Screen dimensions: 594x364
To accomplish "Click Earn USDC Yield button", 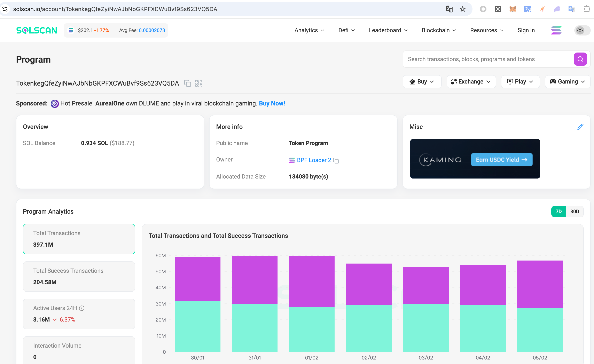I will 501,160.
